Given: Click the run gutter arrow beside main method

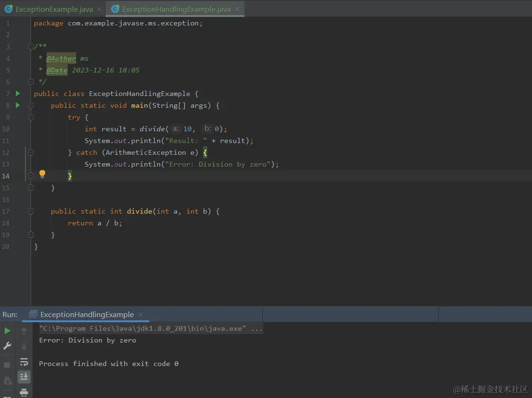Looking at the screenshot, I should 18,105.
